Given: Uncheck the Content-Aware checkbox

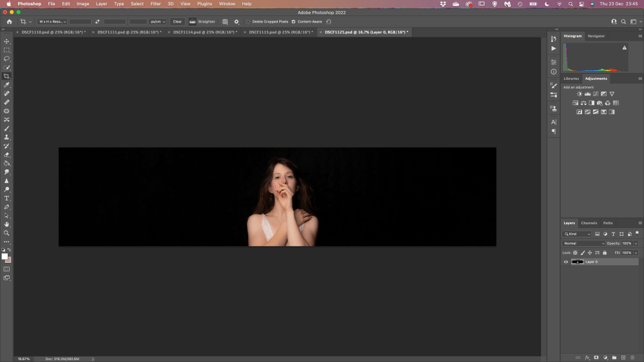Looking at the screenshot, I should [x=293, y=21].
